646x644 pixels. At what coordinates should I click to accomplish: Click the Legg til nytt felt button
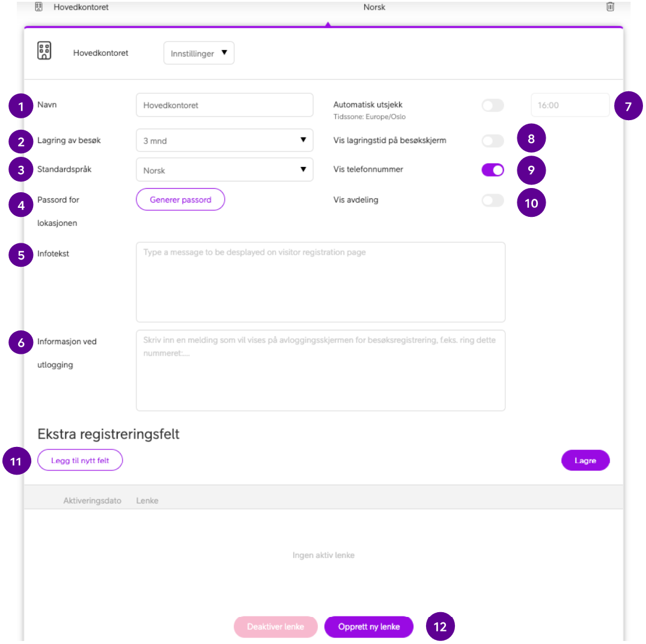click(80, 460)
